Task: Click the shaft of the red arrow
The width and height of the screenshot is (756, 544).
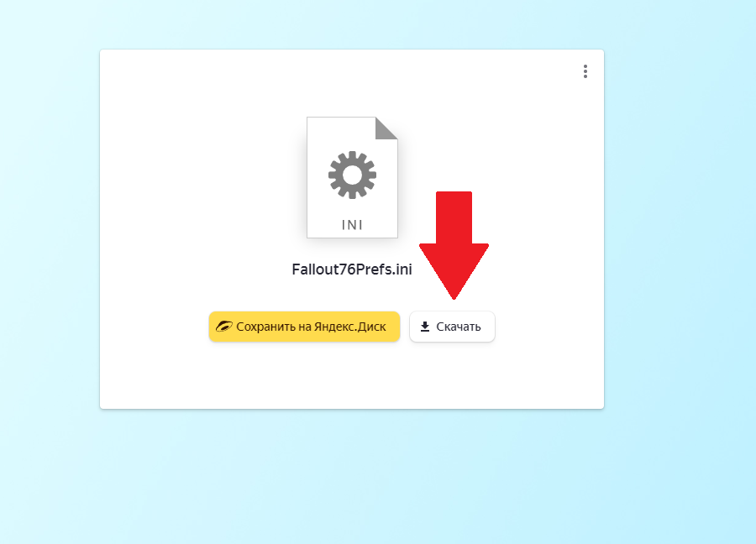Action: point(454,217)
